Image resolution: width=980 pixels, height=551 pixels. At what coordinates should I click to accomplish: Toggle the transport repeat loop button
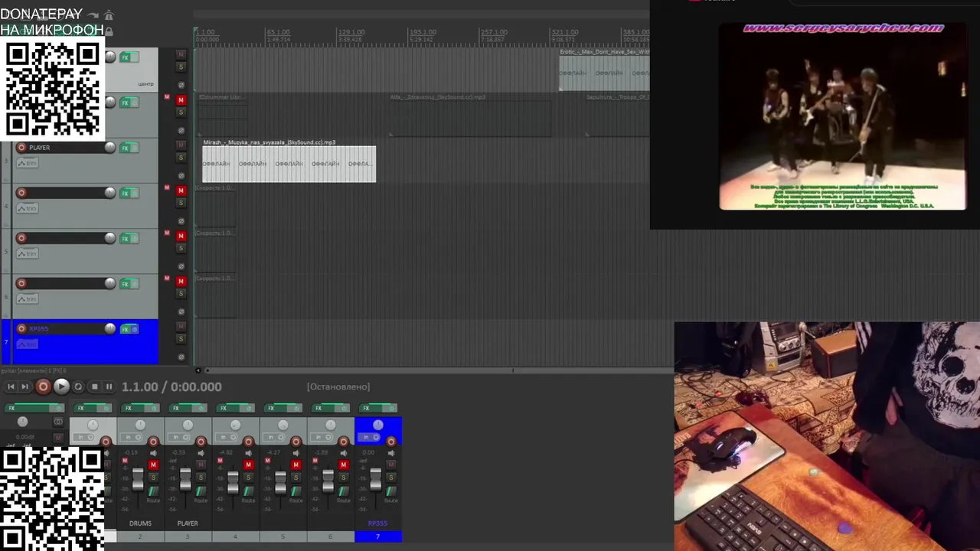(x=78, y=387)
